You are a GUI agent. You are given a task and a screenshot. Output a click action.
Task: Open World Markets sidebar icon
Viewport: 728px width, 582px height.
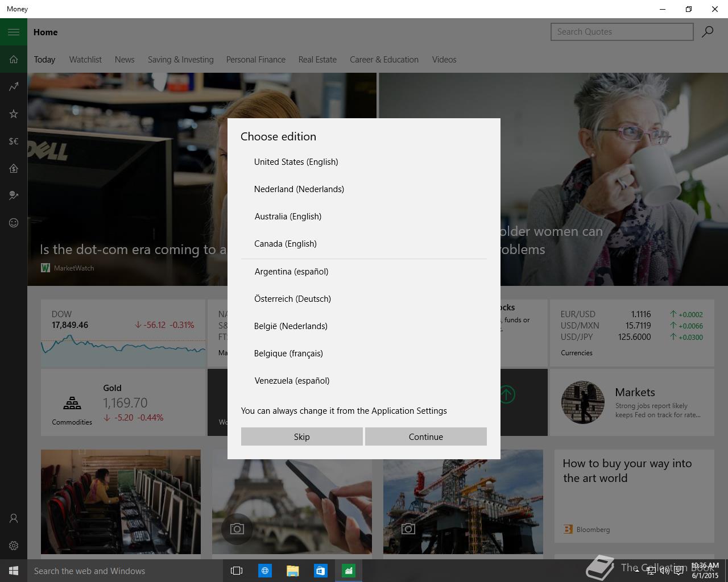[x=14, y=196]
